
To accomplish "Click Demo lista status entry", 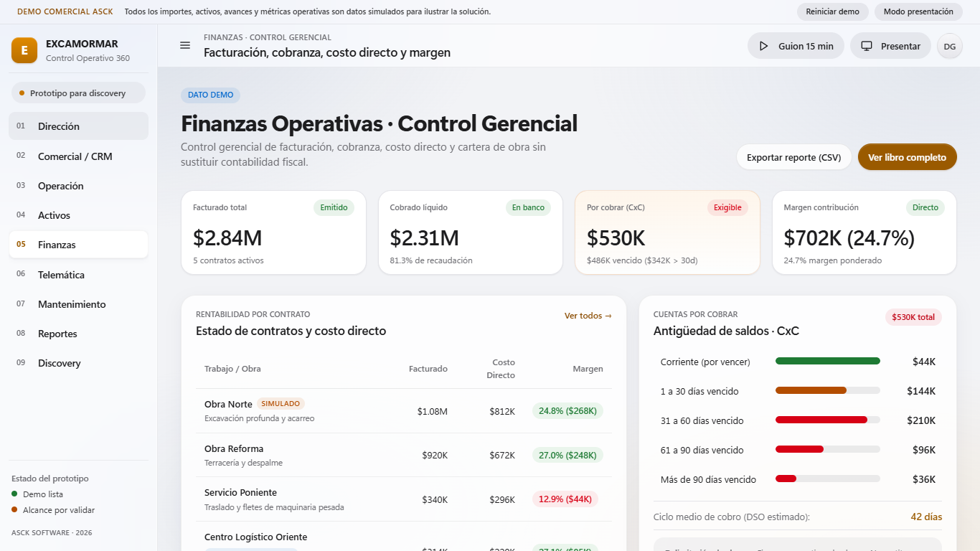I will point(37,494).
